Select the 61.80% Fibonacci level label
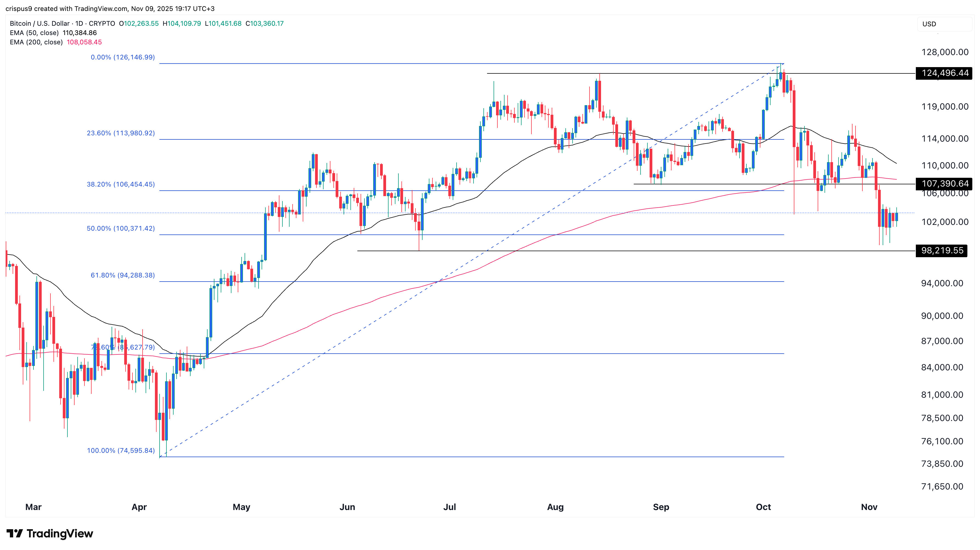 point(123,275)
